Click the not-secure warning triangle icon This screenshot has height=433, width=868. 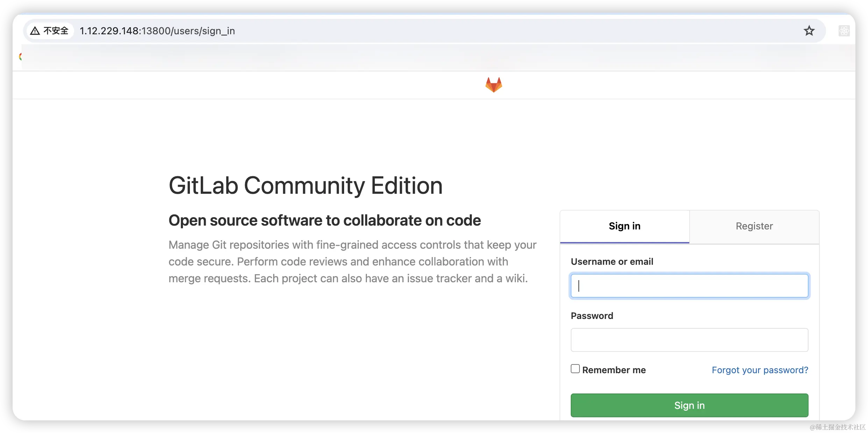[x=35, y=31]
